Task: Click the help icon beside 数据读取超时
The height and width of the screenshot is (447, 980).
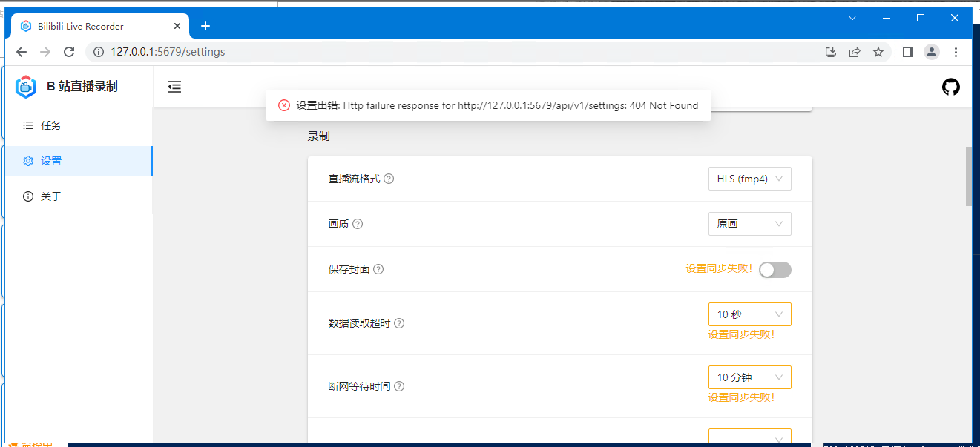Action: (x=398, y=323)
